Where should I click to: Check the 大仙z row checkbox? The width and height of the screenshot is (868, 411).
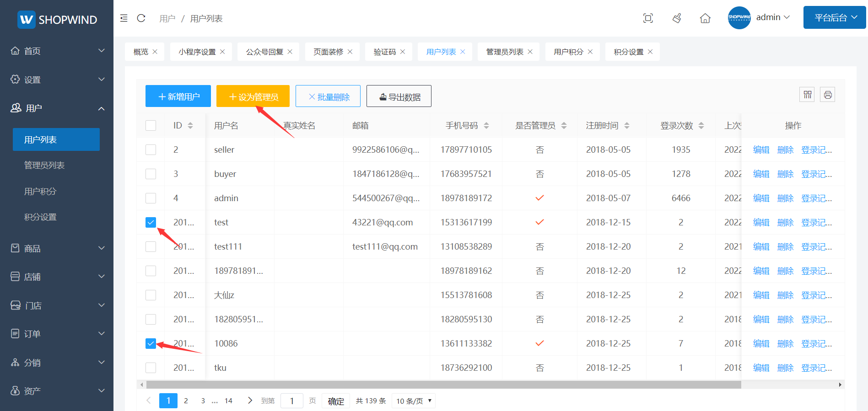pos(151,295)
